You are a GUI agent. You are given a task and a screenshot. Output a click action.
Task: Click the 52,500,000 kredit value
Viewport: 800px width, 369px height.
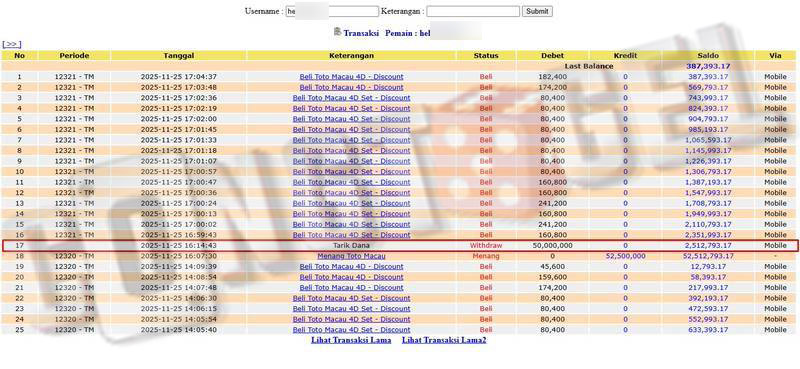click(626, 256)
